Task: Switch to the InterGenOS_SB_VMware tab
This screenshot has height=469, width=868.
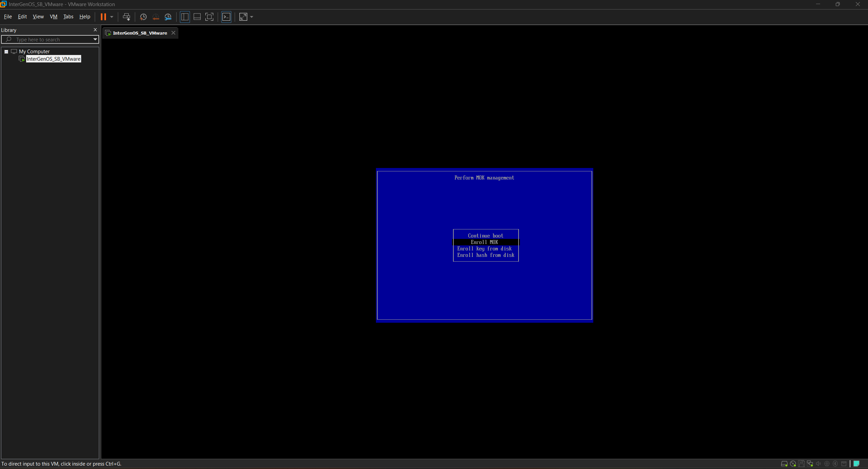Action: click(x=140, y=33)
